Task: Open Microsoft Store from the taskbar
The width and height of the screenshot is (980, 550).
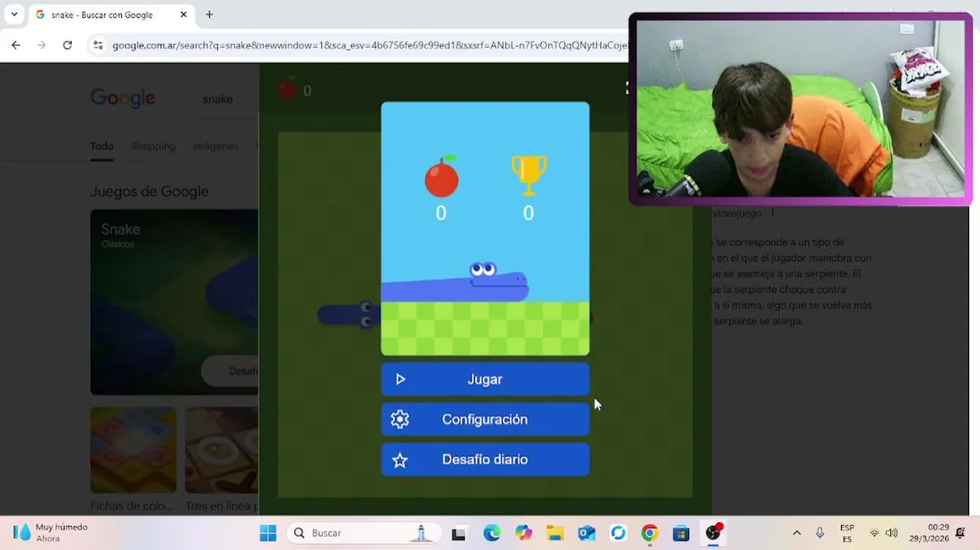Action: point(681,533)
